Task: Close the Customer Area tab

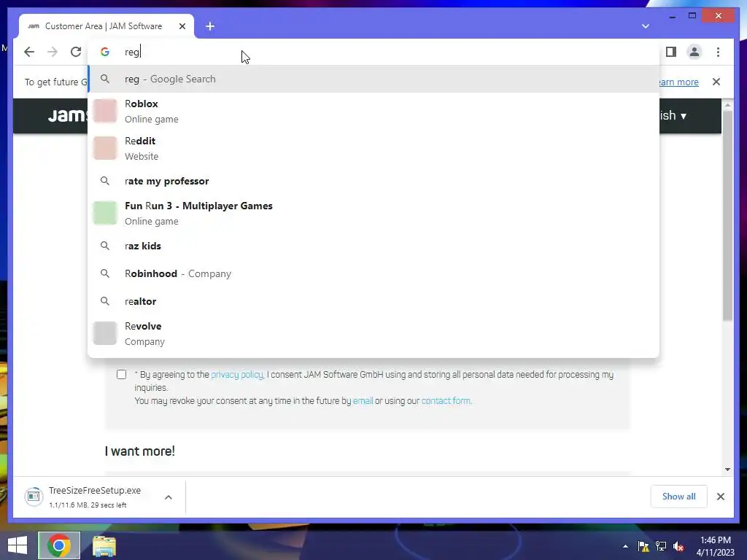Action: click(182, 26)
